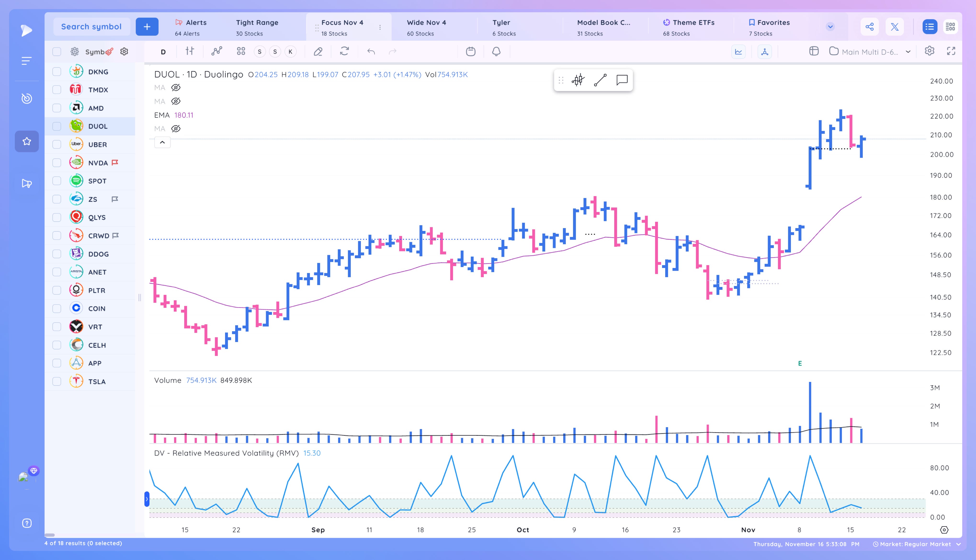Select the trend line tool in floating toolbar

[x=600, y=80]
